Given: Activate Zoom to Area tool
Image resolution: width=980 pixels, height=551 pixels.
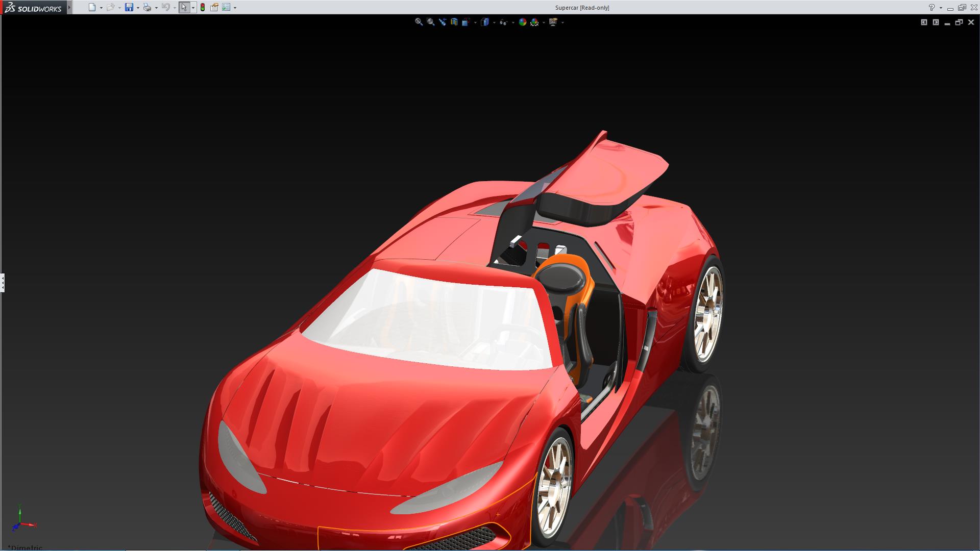Looking at the screenshot, I should pos(430,22).
